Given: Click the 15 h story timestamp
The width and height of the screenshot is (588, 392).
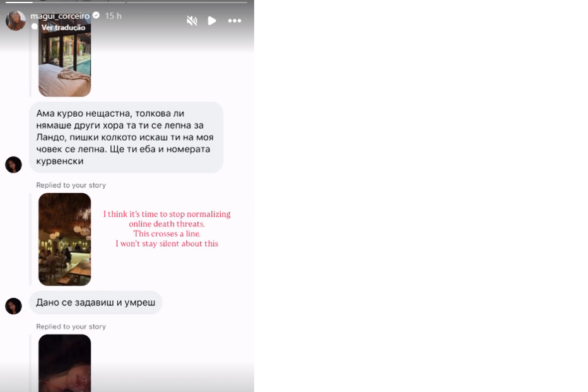Looking at the screenshot, I should coord(114,16).
